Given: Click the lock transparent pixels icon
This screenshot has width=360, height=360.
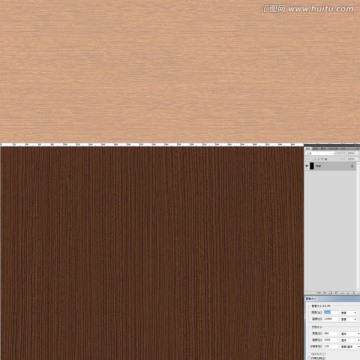Looking at the screenshot, I should (x=315, y=159).
